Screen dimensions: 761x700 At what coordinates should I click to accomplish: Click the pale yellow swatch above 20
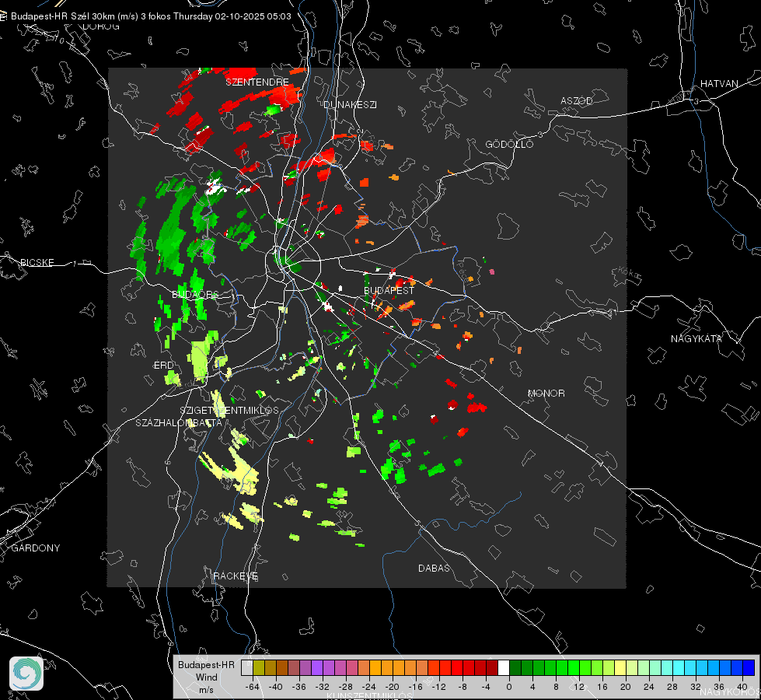click(620, 667)
